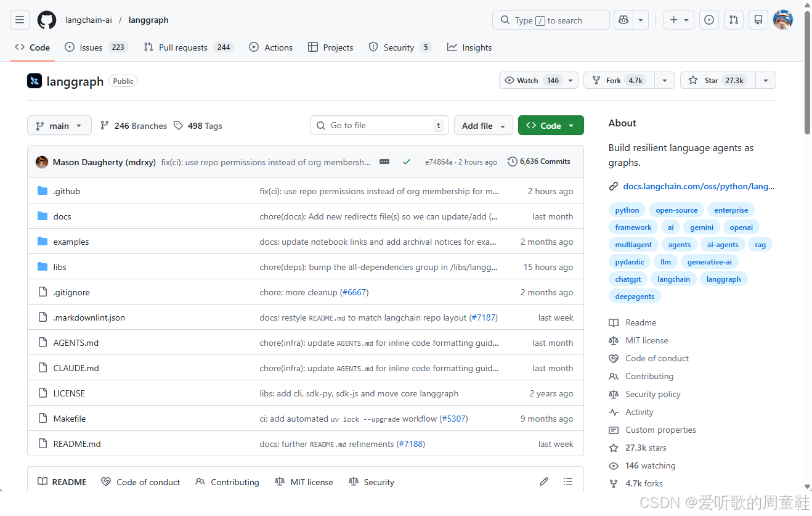Click the tags icon beside 498 Tags
This screenshot has width=812, height=516.
pyautogui.click(x=178, y=125)
